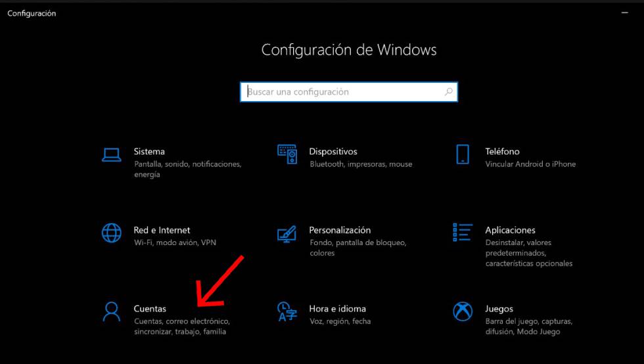Viewport: 644px width, 364px height.
Task: Open the Aplicaciones list icon
Action: click(x=463, y=233)
